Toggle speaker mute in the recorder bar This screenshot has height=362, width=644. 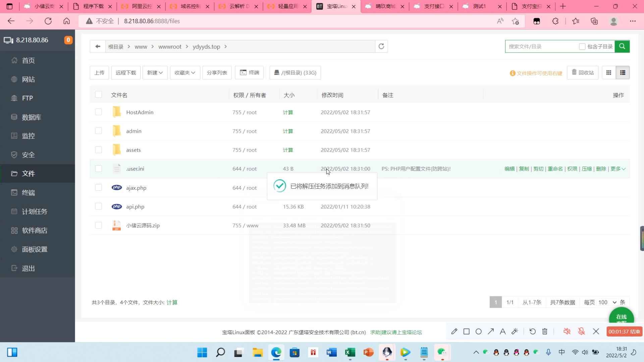[x=567, y=331]
